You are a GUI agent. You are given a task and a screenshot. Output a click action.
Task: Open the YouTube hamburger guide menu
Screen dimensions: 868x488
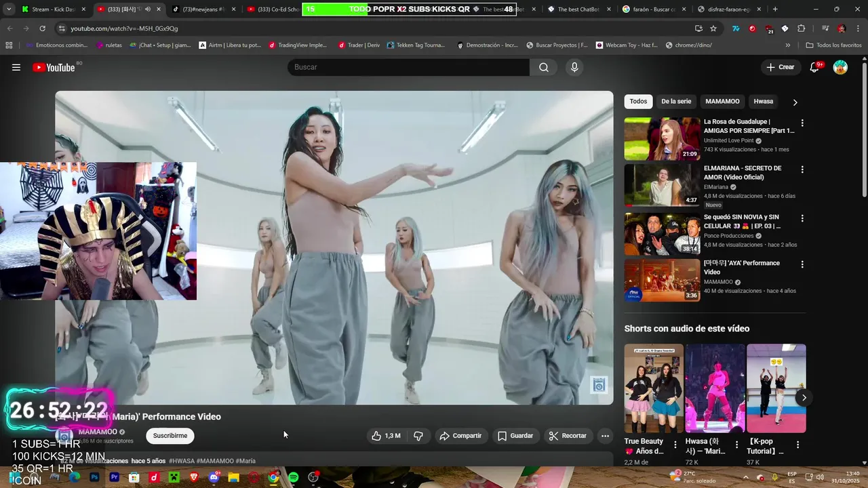(x=16, y=67)
